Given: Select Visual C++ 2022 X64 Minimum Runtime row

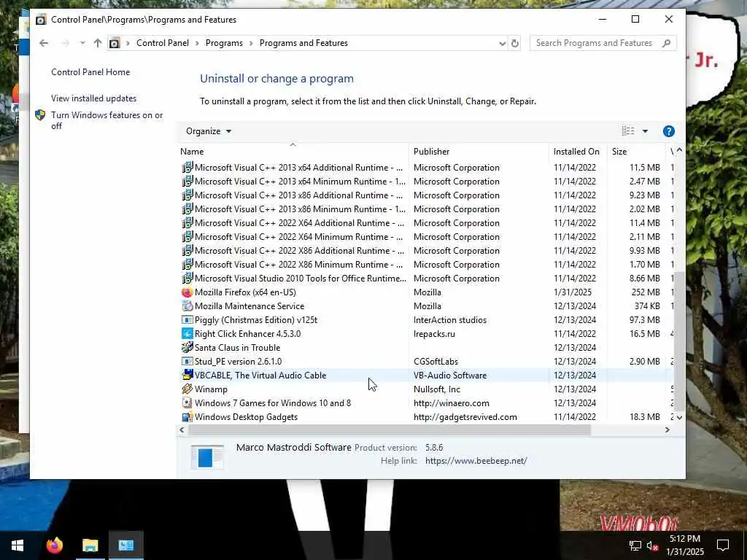Looking at the screenshot, I should [426, 237].
